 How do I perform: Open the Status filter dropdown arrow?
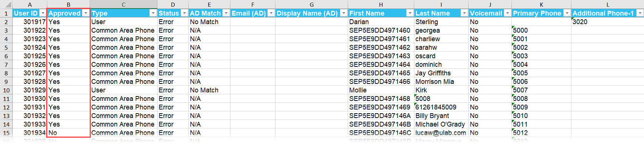[184, 13]
